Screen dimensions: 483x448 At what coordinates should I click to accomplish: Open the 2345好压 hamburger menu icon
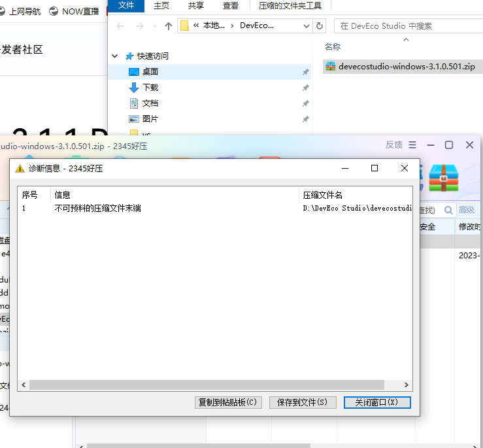point(412,145)
